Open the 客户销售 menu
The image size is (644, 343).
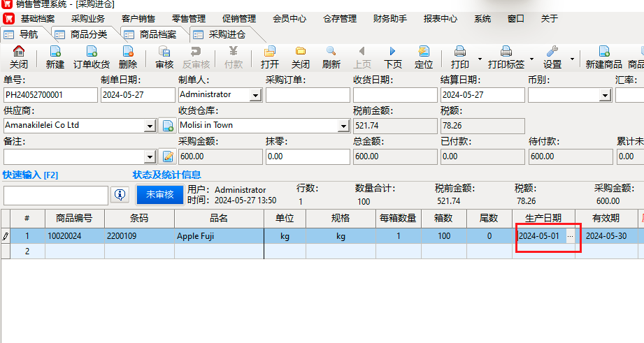coord(138,19)
